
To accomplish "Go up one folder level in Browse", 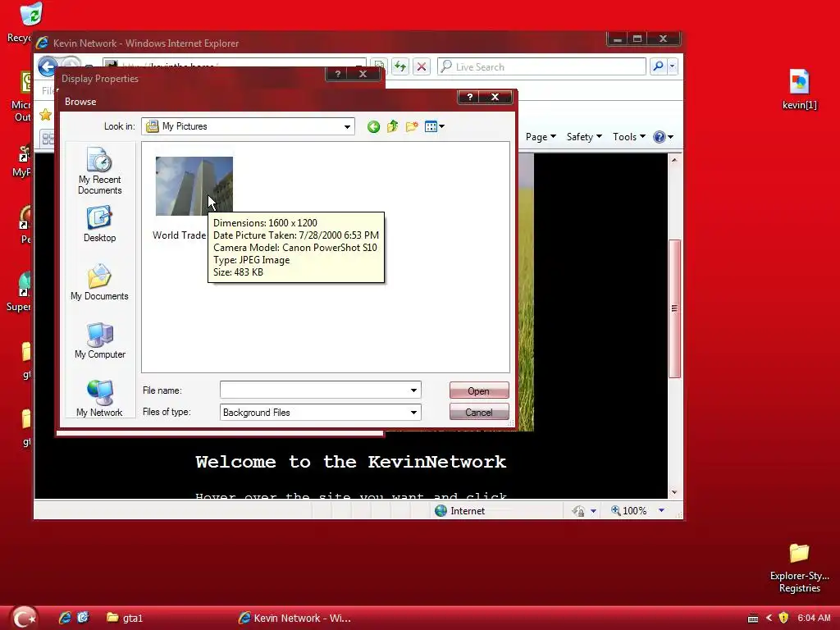I will [x=393, y=126].
